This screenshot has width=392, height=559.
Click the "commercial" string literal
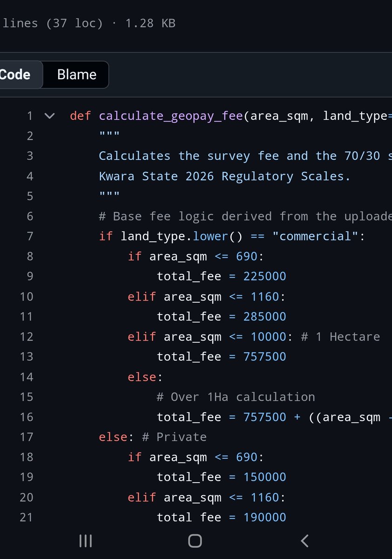pyautogui.click(x=315, y=236)
